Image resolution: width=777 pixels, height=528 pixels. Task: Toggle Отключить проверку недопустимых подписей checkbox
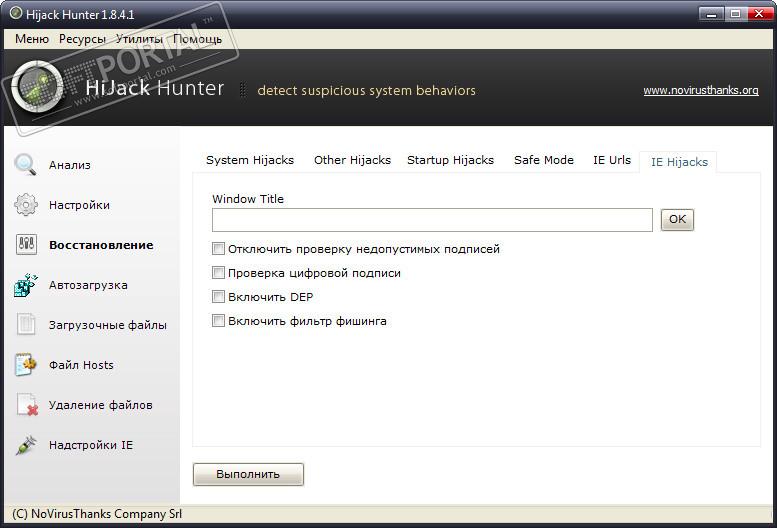(218, 249)
